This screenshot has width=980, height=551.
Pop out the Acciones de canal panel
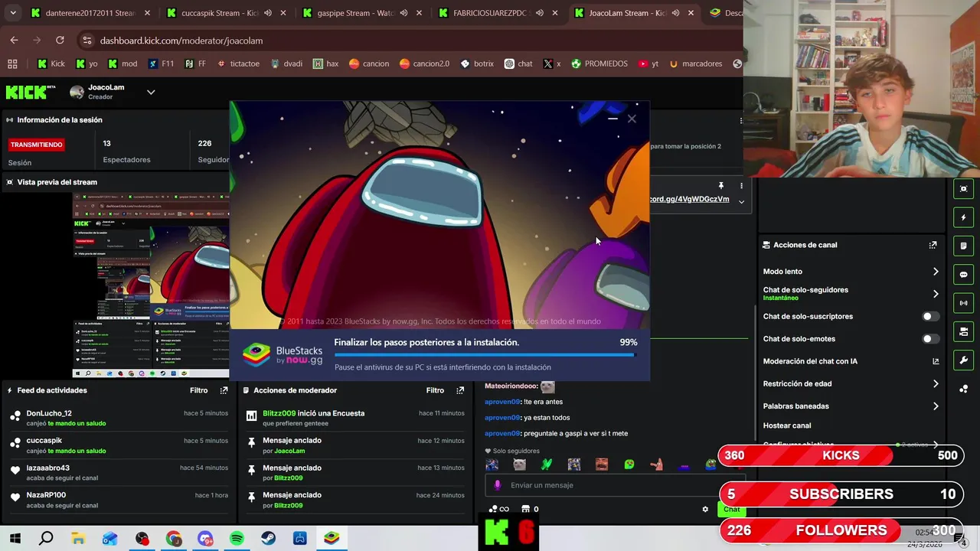coord(933,245)
